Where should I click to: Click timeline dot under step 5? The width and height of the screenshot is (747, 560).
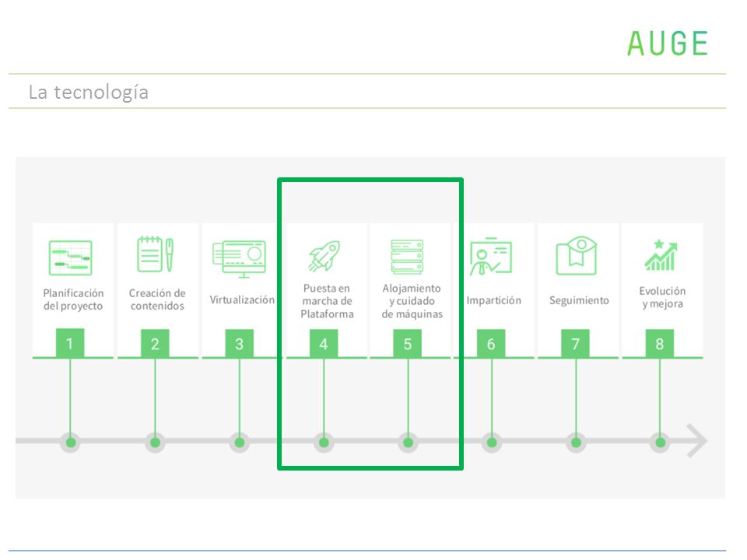(408, 443)
